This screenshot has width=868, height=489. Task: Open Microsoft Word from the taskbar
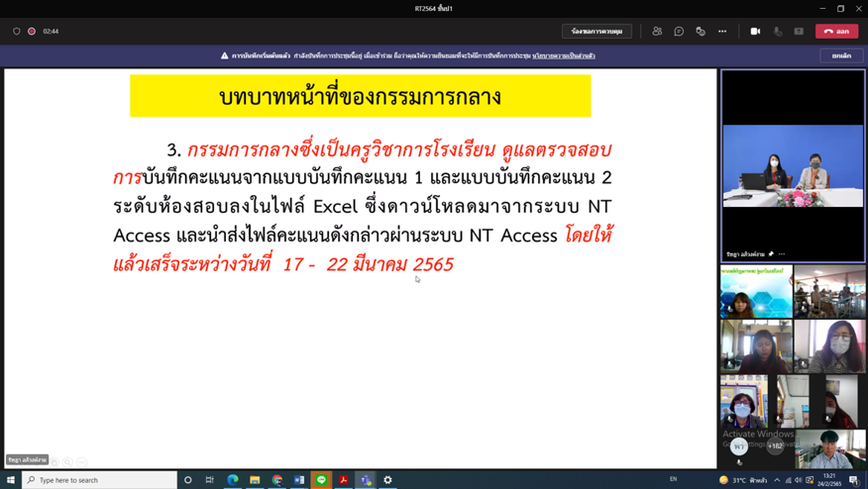299,480
